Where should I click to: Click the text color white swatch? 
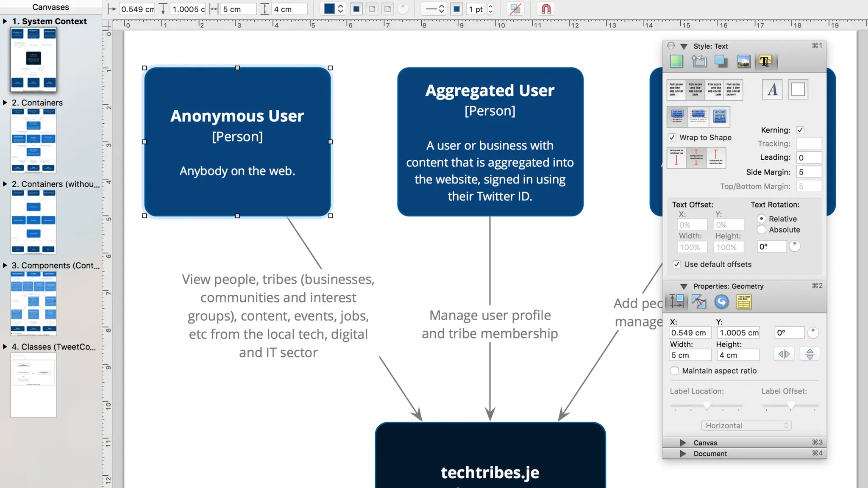798,89
